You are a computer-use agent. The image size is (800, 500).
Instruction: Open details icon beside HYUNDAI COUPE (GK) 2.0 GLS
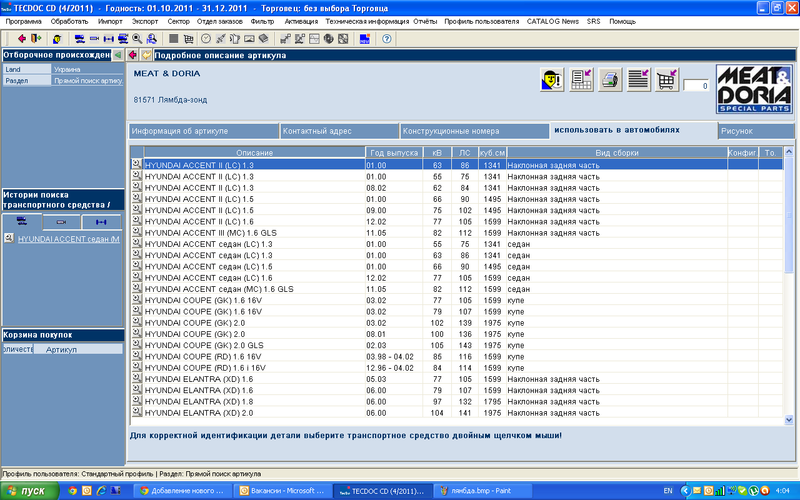137,343
